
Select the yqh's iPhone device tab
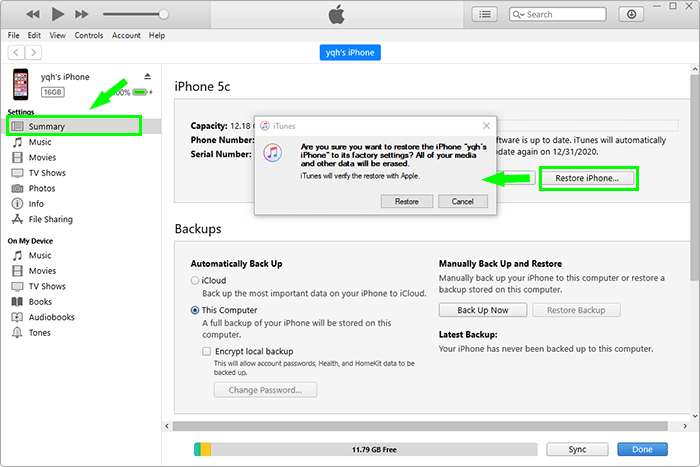click(x=350, y=53)
